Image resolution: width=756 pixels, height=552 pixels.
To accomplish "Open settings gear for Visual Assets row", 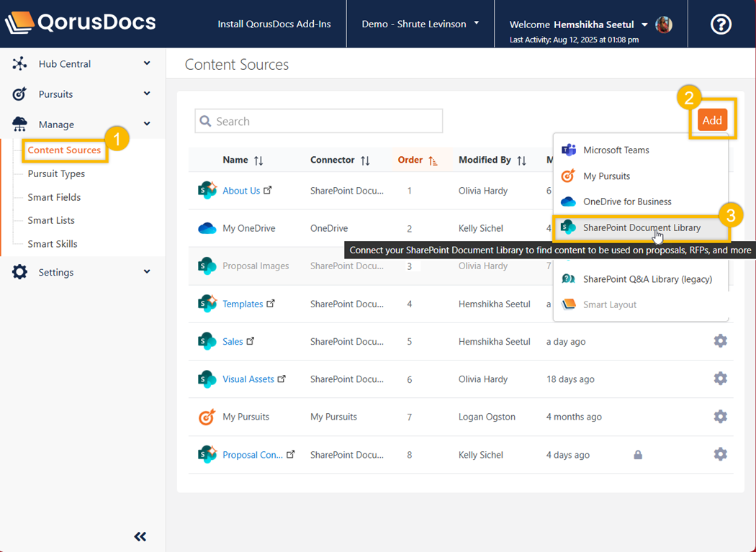I will pyautogui.click(x=720, y=379).
